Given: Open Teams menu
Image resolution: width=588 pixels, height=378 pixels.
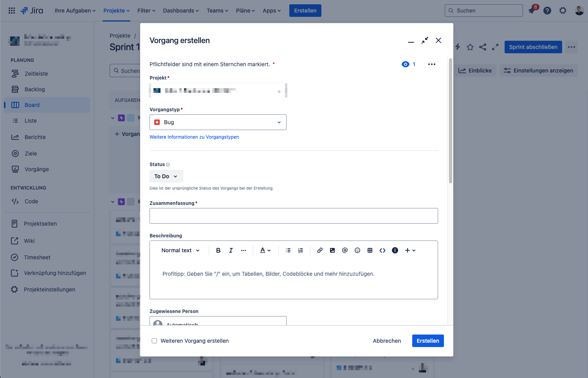Looking at the screenshot, I should point(217,11).
